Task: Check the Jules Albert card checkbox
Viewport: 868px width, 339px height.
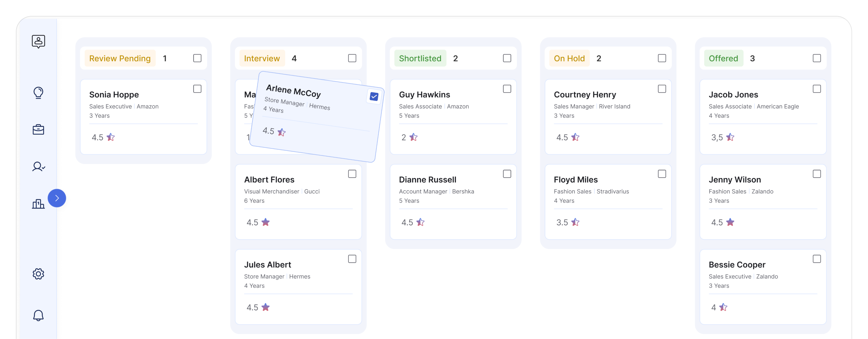Action: pos(352,259)
